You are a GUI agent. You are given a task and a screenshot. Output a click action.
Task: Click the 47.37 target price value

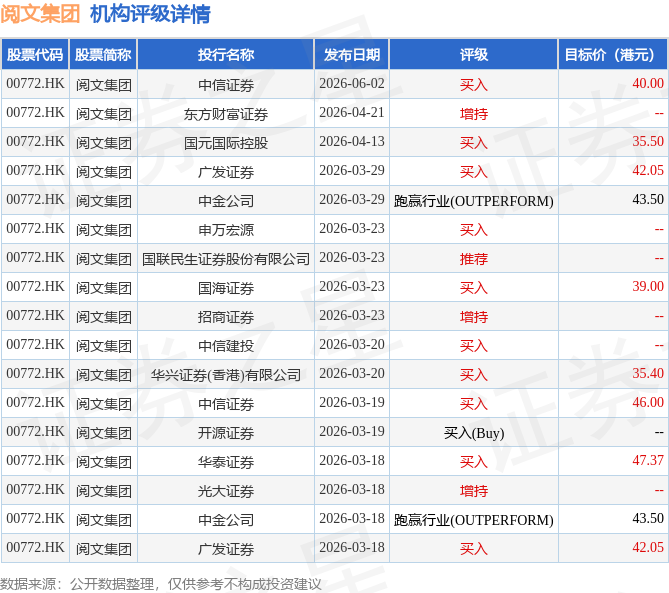click(648, 460)
